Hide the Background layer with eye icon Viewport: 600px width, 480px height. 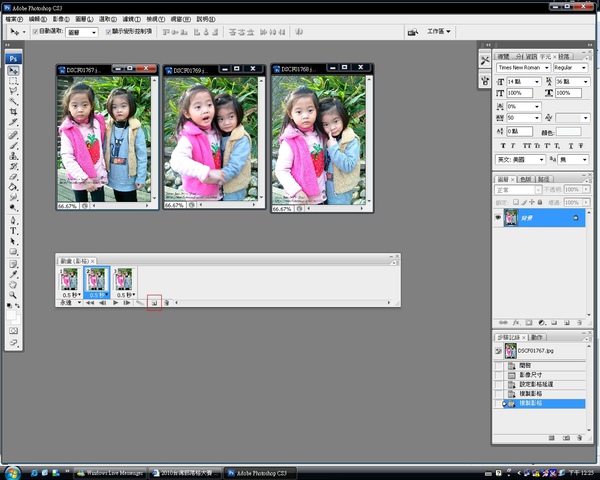click(498, 217)
